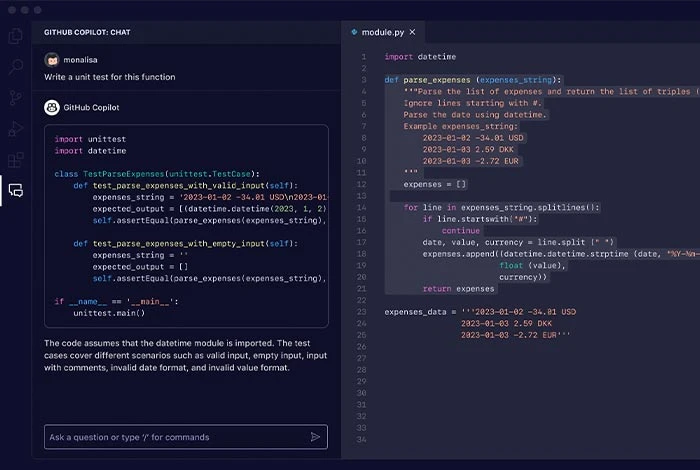The width and height of the screenshot is (700, 470).
Task: Click 'expenses = []' on editor line 12
Action: [x=434, y=184]
